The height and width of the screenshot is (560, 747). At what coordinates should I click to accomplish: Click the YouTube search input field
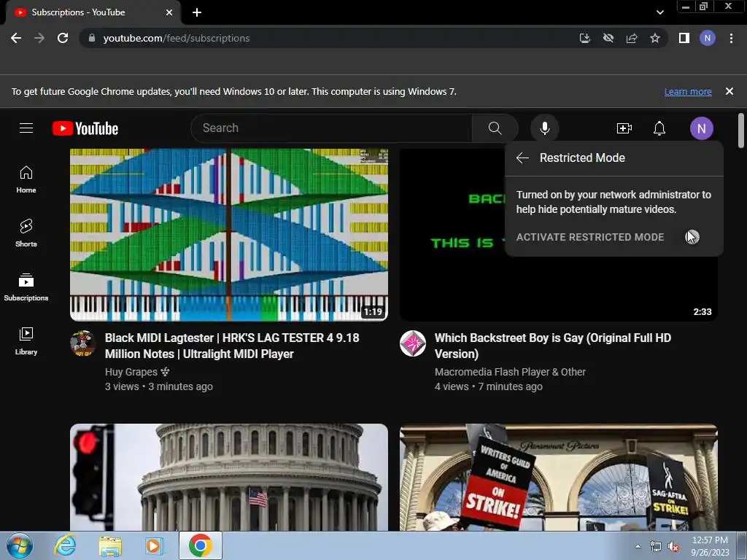331,128
